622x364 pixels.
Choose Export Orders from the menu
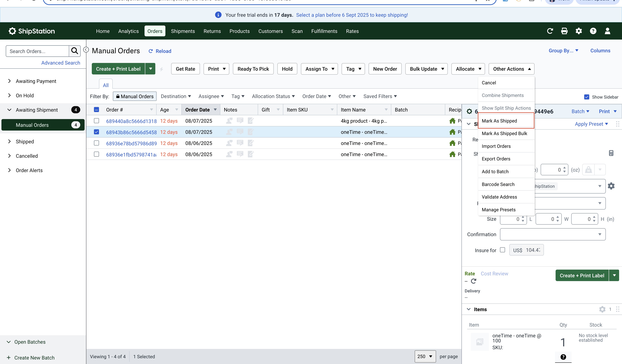[x=496, y=159]
